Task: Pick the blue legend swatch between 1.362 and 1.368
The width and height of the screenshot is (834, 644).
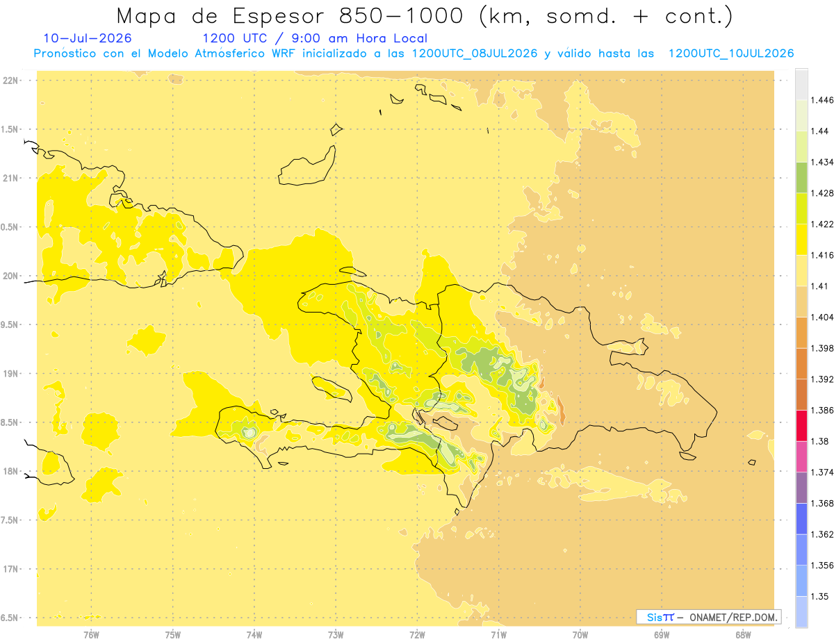Action: coord(801,518)
